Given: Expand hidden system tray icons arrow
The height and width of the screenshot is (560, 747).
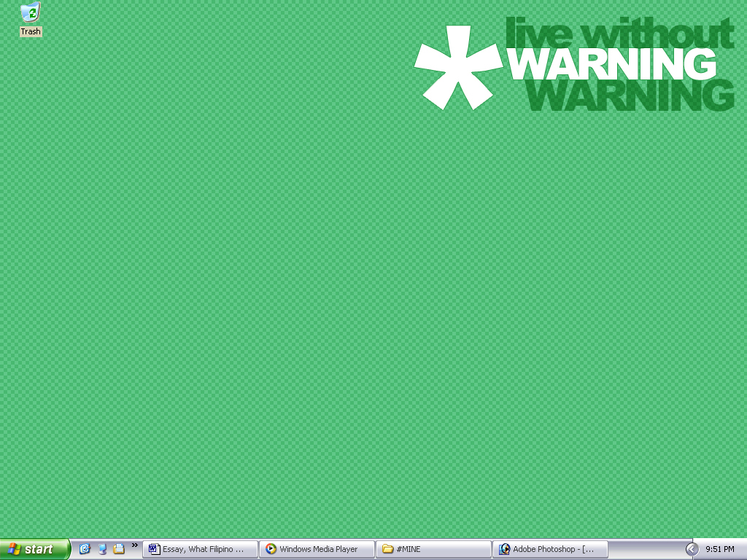Looking at the screenshot, I should [692, 549].
